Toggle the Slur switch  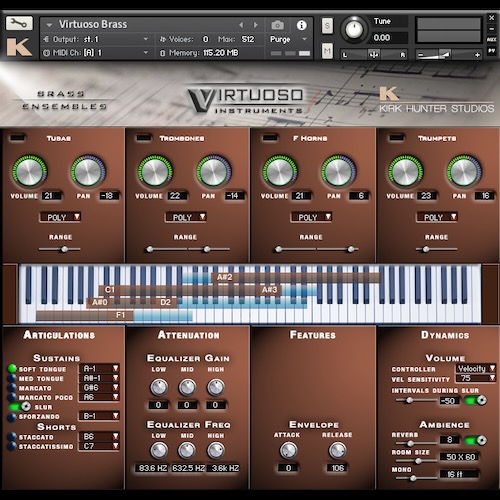20,407
